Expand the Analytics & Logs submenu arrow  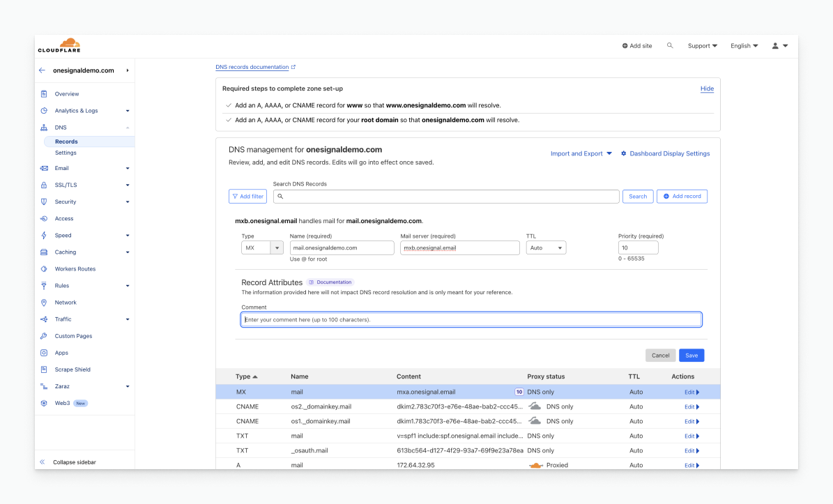point(128,111)
